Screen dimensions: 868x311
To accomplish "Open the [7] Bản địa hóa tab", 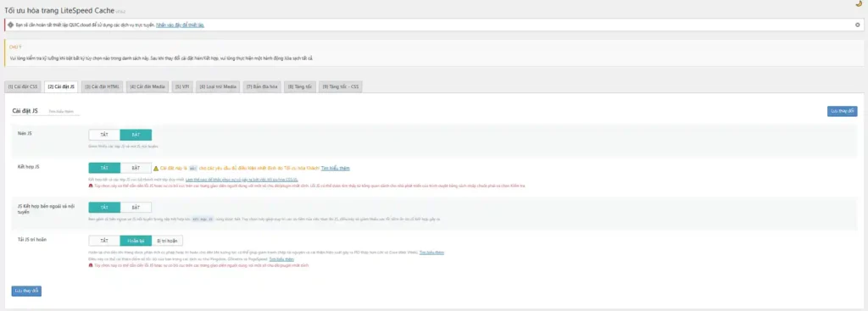I will [x=262, y=87].
